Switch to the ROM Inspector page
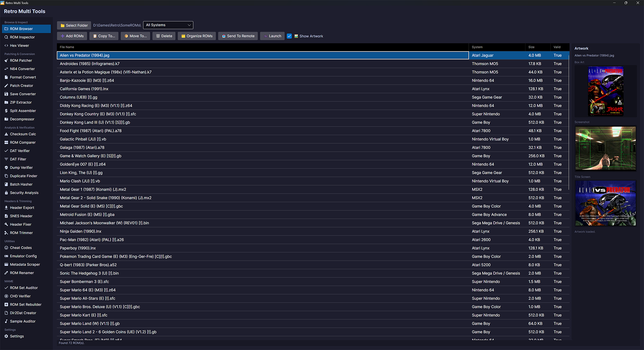Image resolution: width=644 pixels, height=350 pixels. pos(22,37)
